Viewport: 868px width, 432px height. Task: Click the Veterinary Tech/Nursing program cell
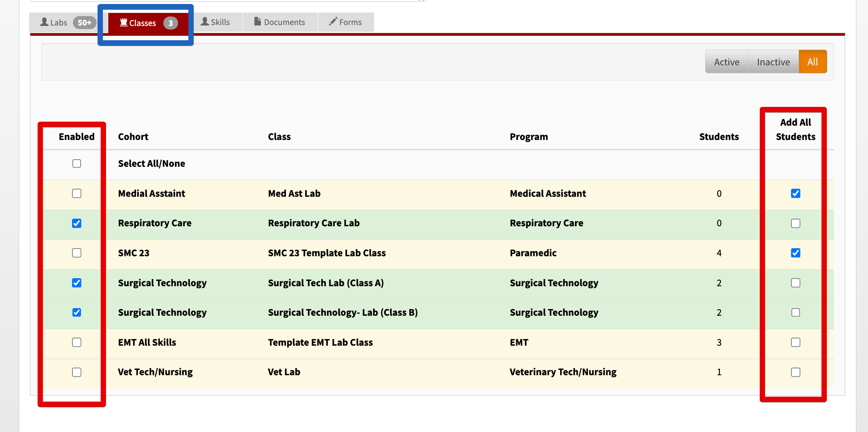click(563, 372)
